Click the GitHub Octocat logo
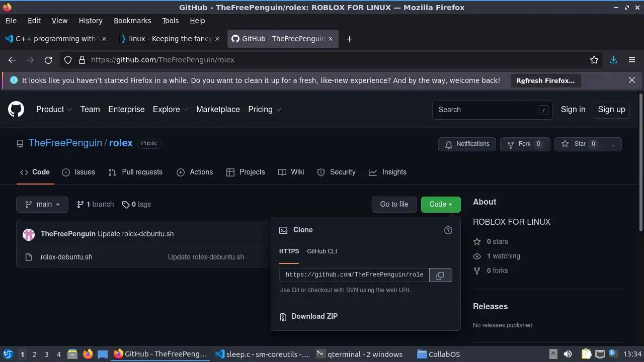 coord(16,109)
